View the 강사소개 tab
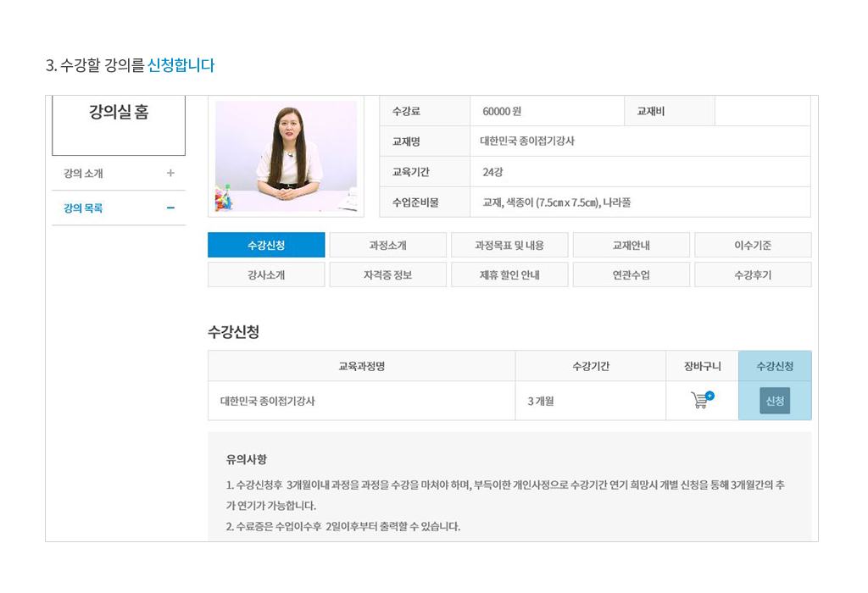 [266, 275]
